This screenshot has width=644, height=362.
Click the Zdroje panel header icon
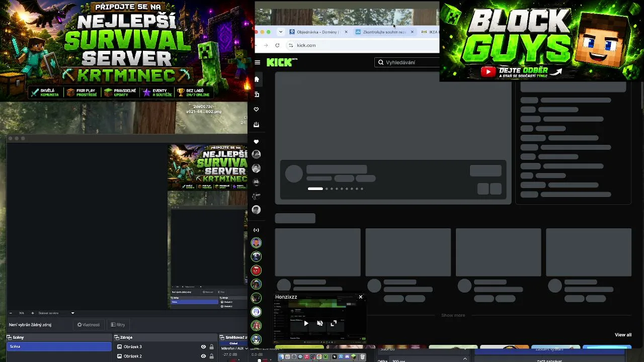[117, 337]
